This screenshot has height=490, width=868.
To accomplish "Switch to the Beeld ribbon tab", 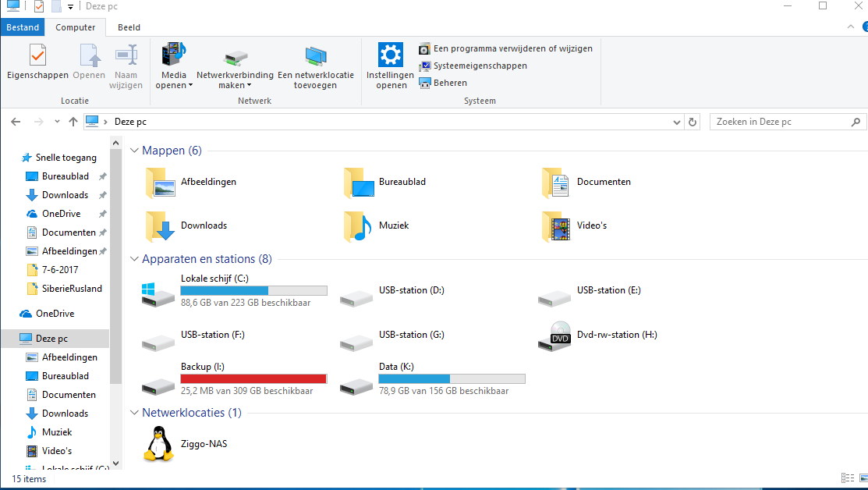I will pos(129,27).
